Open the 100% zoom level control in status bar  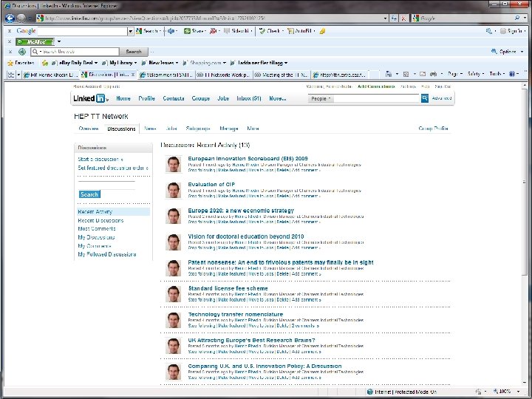coord(508,392)
